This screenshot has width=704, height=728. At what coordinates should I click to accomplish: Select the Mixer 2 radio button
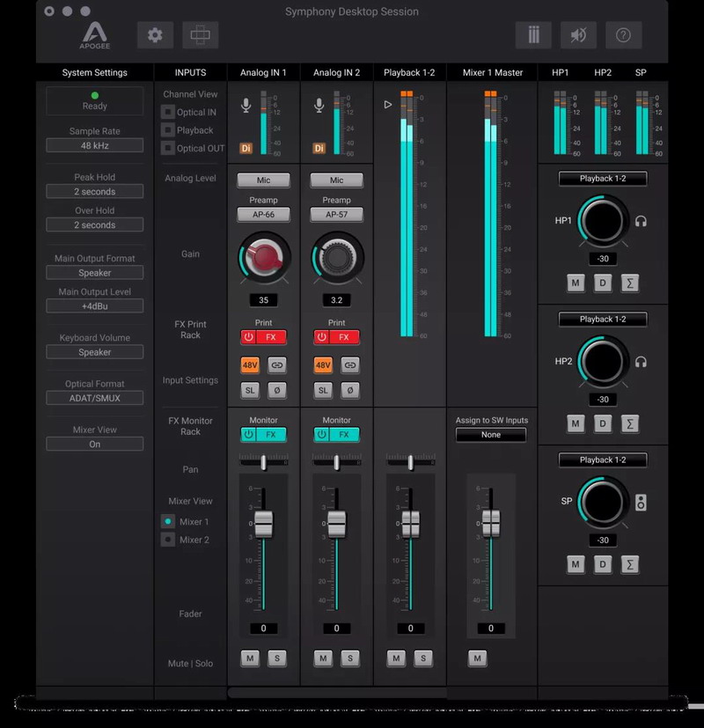tap(167, 540)
